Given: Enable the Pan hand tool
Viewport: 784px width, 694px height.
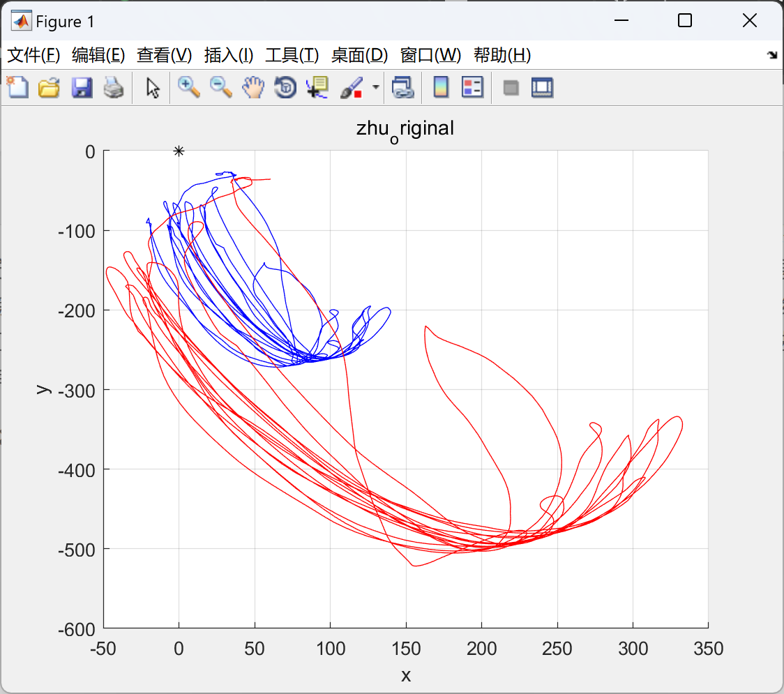Looking at the screenshot, I should (x=253, y=87).
